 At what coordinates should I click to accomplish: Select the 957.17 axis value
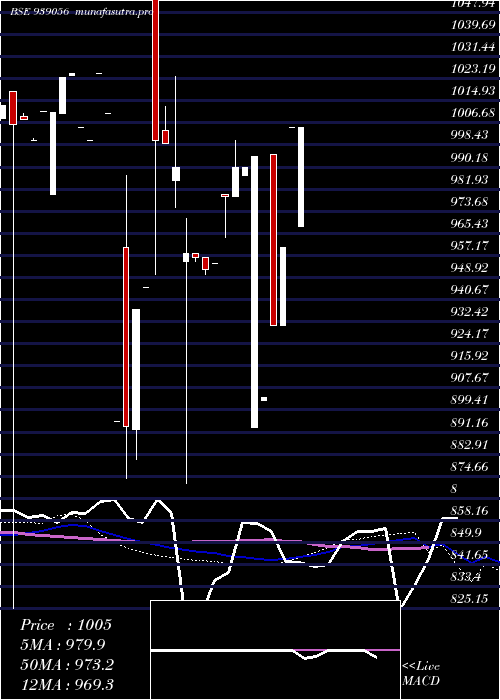click(470, 246)
